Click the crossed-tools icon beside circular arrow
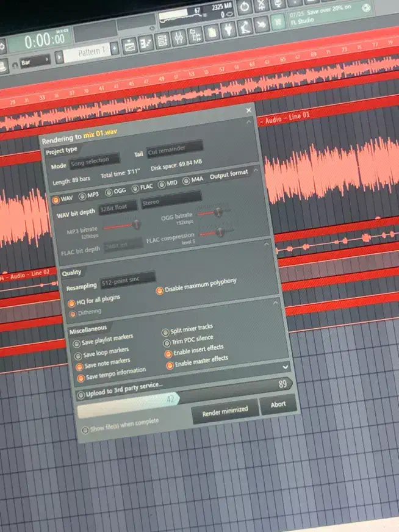 tap(261, 4)
